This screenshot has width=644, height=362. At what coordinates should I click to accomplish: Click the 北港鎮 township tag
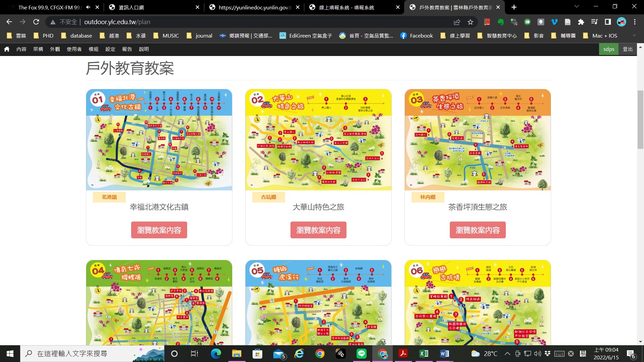click(109, 197)
